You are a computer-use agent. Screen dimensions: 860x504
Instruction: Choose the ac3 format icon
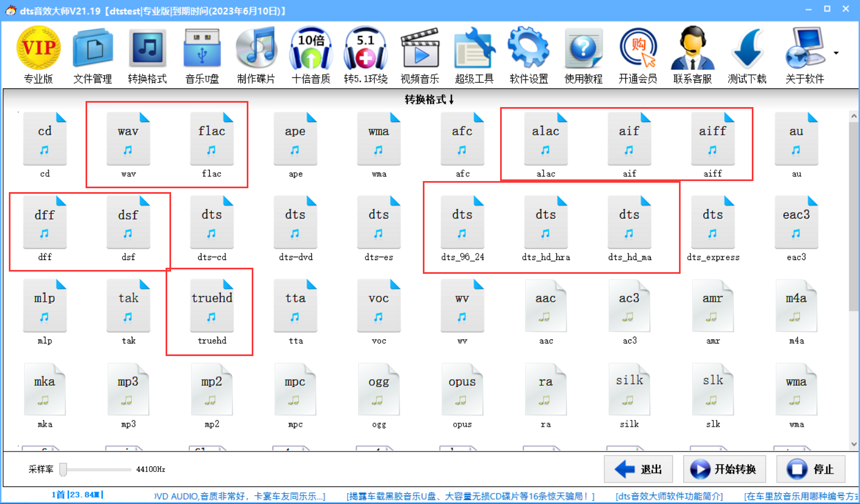629,311
